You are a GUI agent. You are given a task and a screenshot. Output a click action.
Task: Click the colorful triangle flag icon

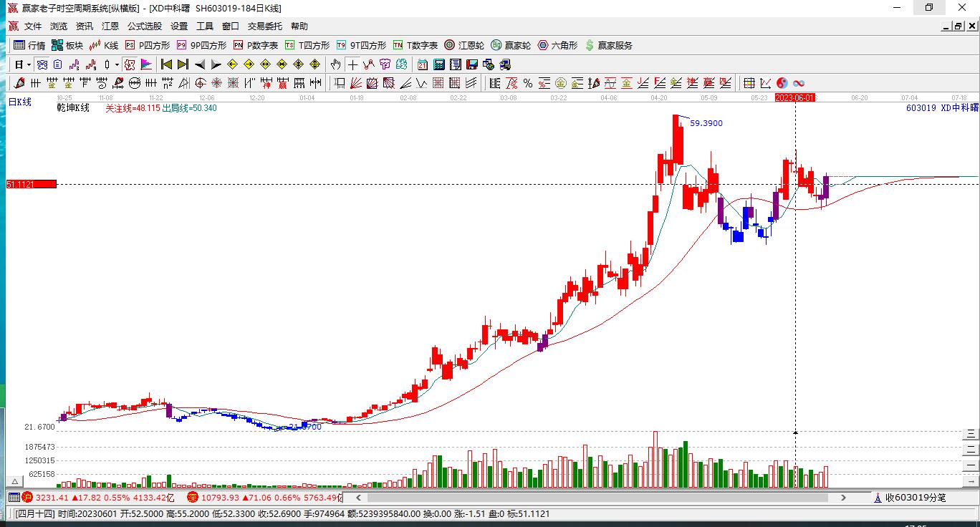[146, 64]
